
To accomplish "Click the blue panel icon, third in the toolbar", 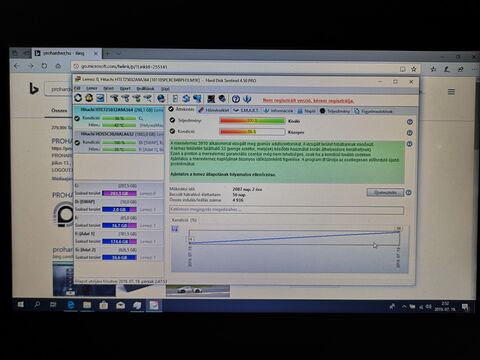I will click(x=100, y=98).
